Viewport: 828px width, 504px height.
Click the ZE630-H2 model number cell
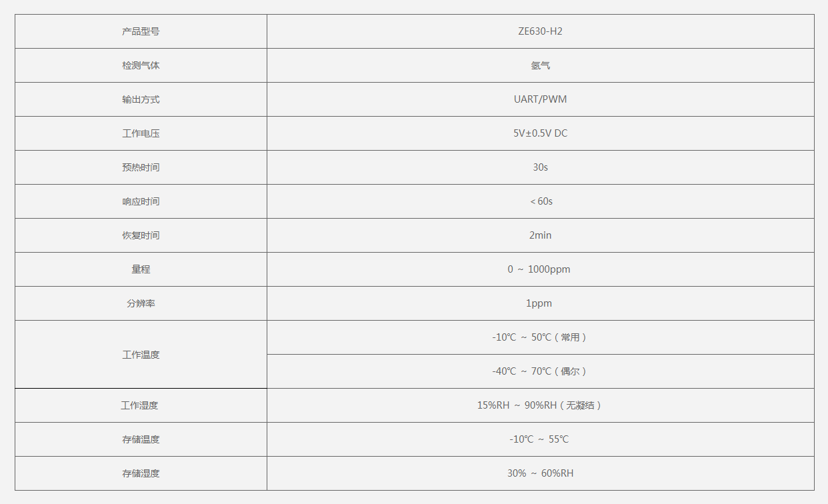pyautogui.click(x=540, y=31)
